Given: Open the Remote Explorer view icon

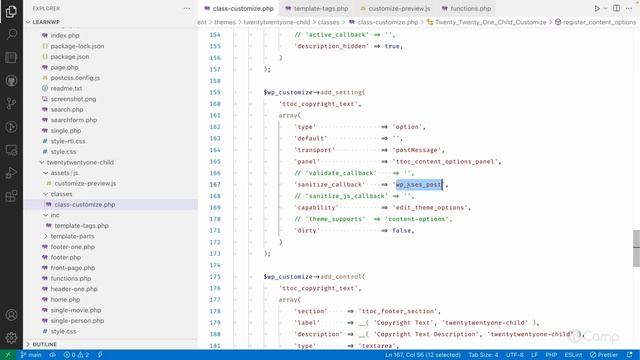Looking at the screenshot, I should coord(11,150).
